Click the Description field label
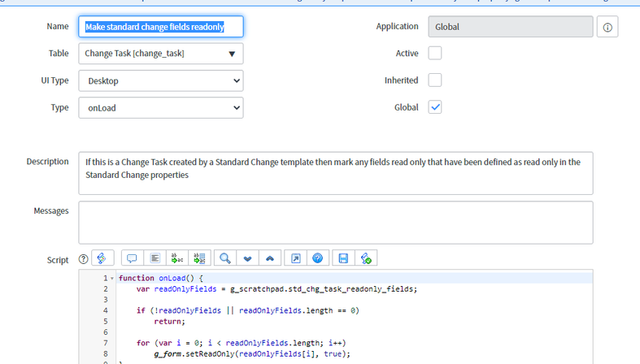The image size is (640, 364). (x=47, y=162)
